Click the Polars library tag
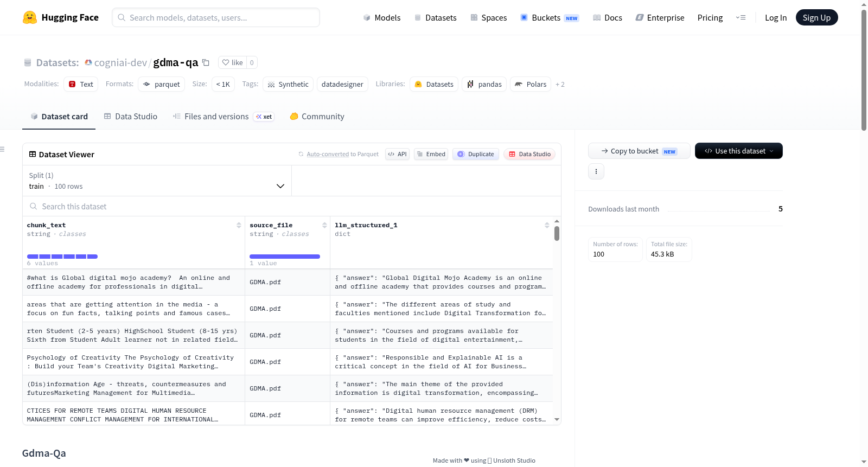Image resolution: width=868 pixels, height=467 pixels. 531,84
